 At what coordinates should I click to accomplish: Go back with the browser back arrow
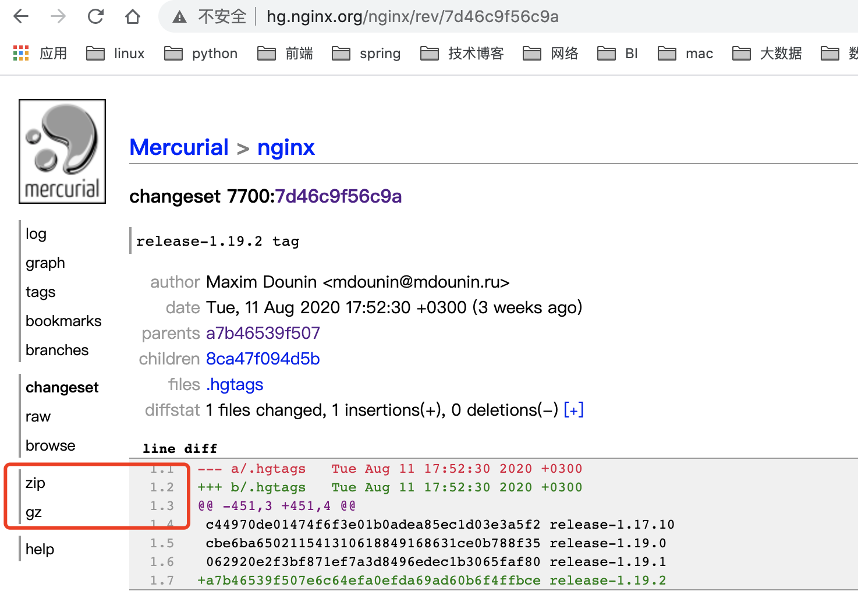(21, 16)
